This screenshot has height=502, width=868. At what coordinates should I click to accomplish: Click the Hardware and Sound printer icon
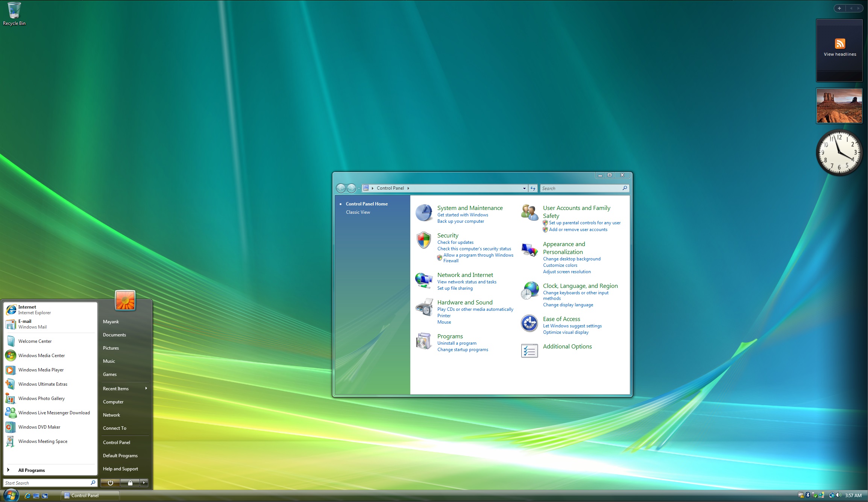pos(424,309)
